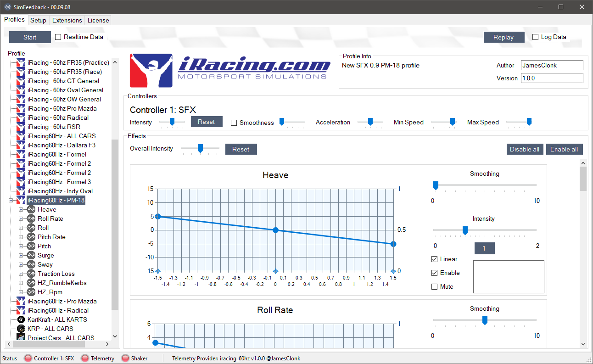This screenshot has width=593, height=364.
Task: Click the Acceleration slider
Action: click(370, 122)
